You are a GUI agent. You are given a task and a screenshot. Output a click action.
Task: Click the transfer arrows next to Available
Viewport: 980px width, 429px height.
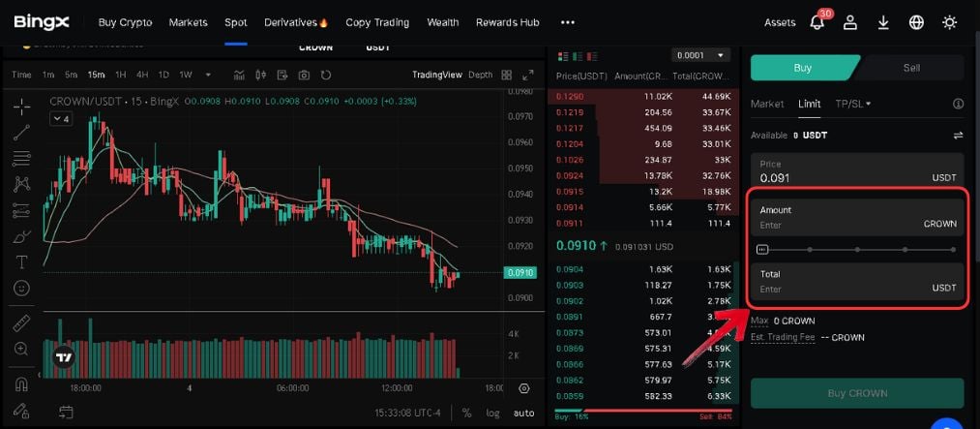click(958, 135)
